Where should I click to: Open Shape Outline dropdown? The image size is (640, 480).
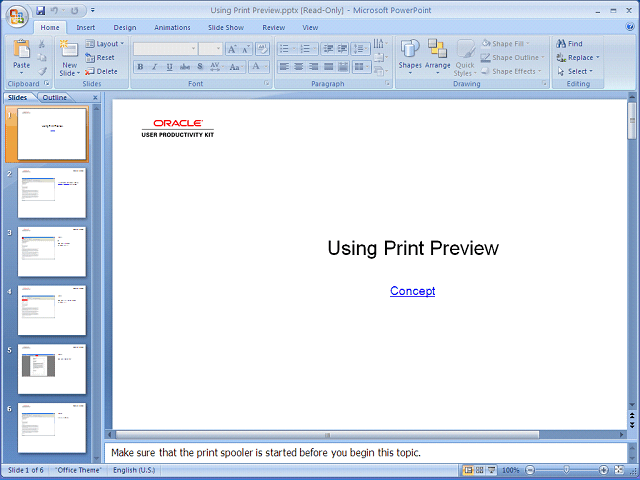(513, 58)
